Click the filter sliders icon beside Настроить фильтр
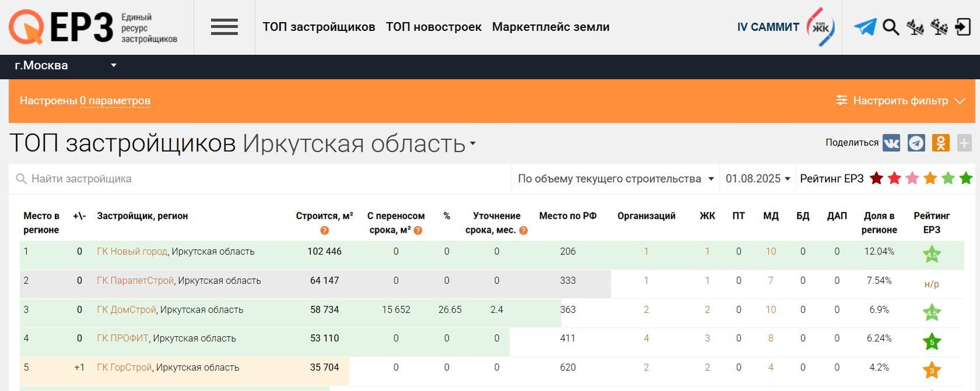This screenshot has height=391, width=980. pos(841,100)
